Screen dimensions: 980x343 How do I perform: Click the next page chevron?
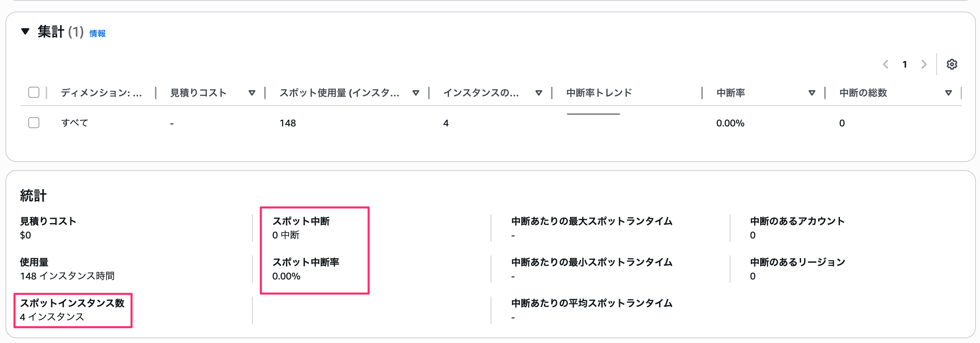pos(924,64)
